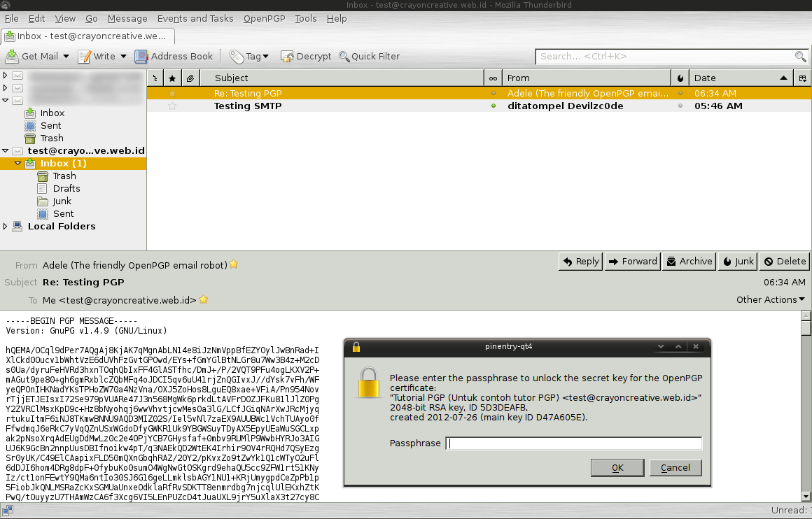Open the File menu
Viewport: 812px width, 519px height.
[11, 19]
